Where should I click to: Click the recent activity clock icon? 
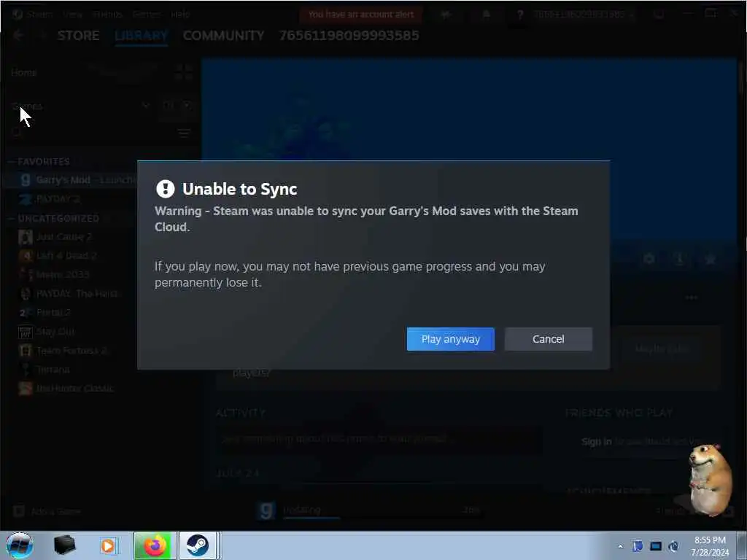[x=168, y=106]
